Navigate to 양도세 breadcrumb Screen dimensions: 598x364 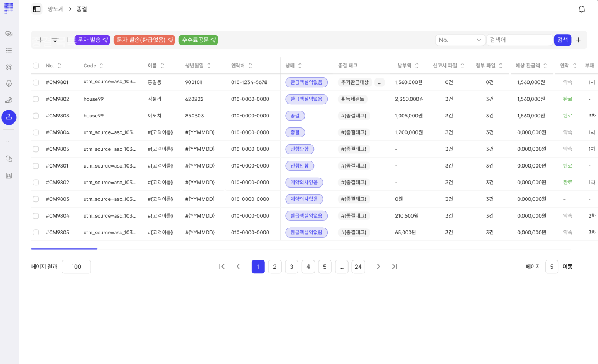tap(56, 9)
